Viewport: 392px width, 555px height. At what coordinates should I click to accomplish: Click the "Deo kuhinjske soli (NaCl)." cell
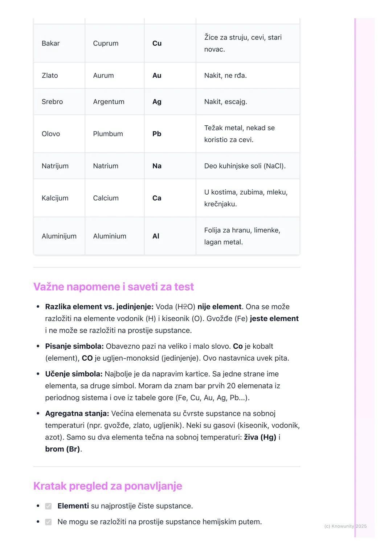[245, 166]
